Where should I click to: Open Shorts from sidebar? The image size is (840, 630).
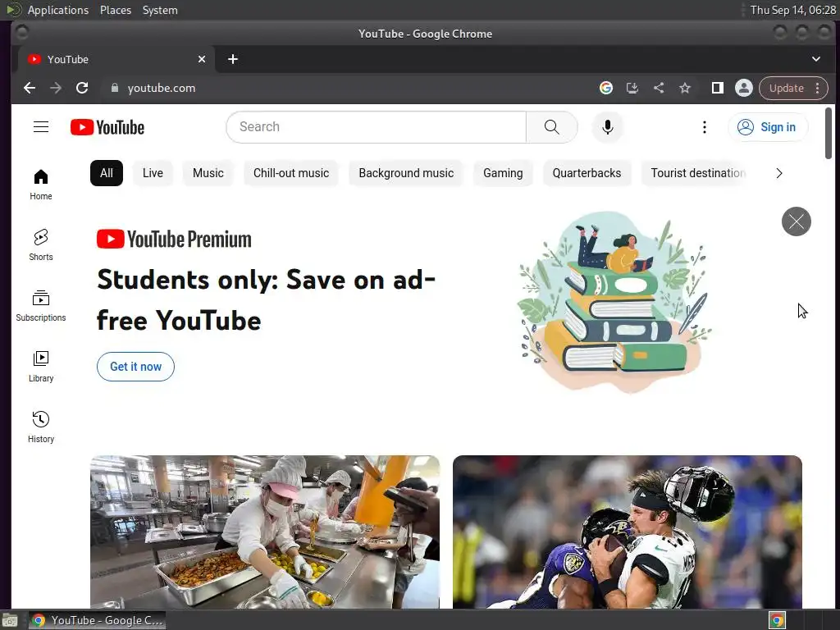coord(41,245)
